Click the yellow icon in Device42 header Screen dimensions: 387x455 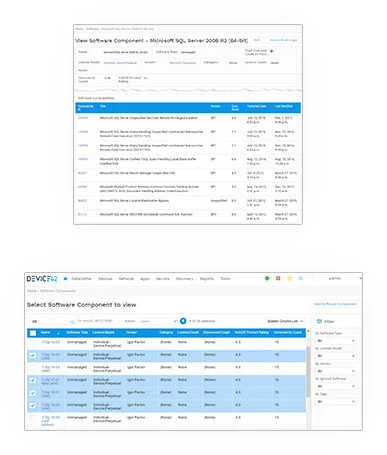click(290, 278)
